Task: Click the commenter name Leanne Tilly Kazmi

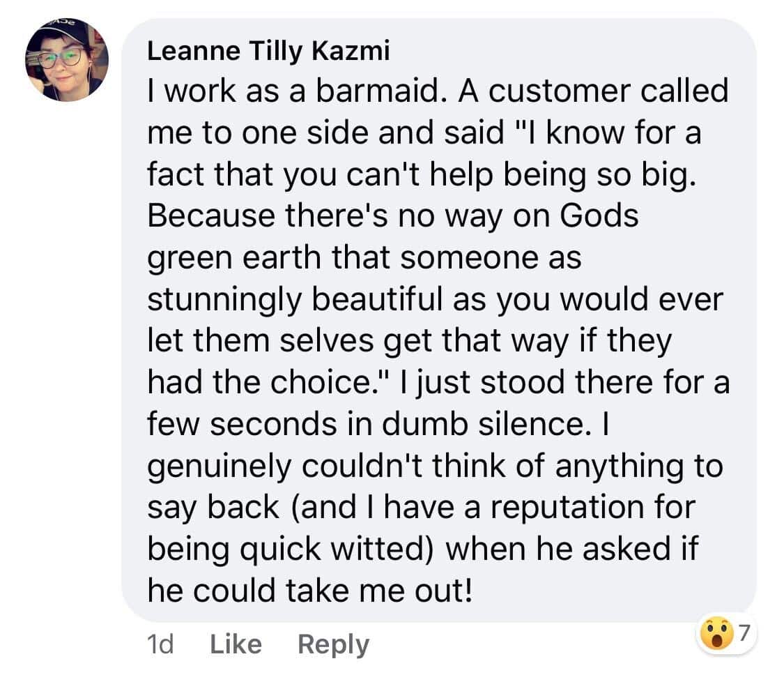Action: tap(268, 53)
